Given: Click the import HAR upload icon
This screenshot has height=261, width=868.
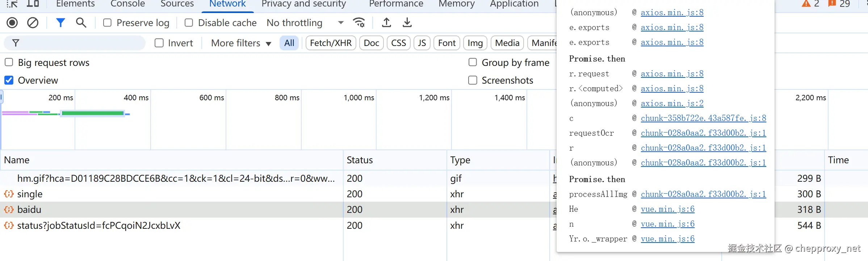Looking at the screenshot, I should click(x=386, y=23).
